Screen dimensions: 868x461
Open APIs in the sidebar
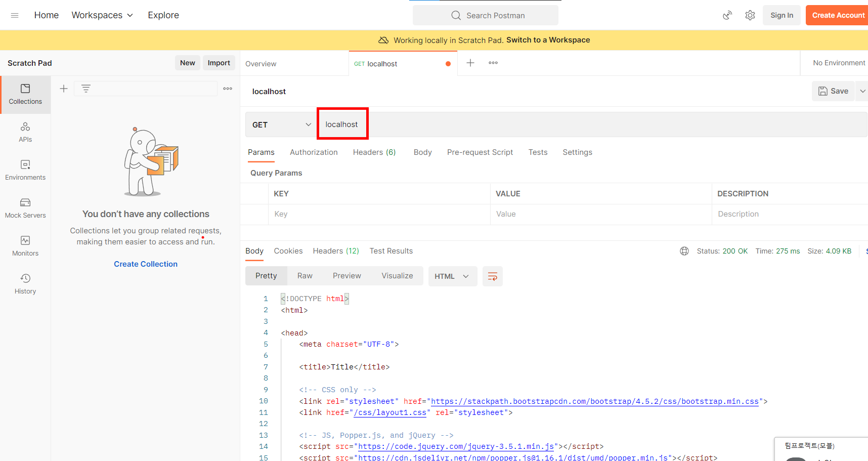click(25, 133)
